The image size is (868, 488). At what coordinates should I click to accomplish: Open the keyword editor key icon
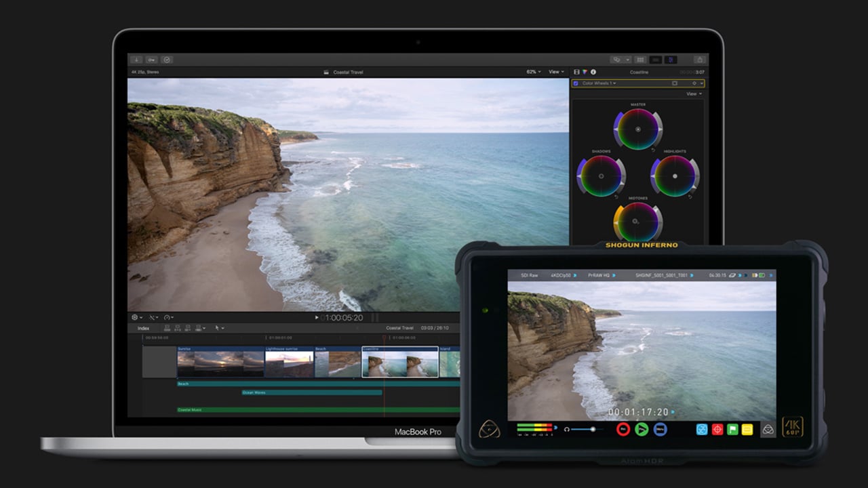point(152,60)
